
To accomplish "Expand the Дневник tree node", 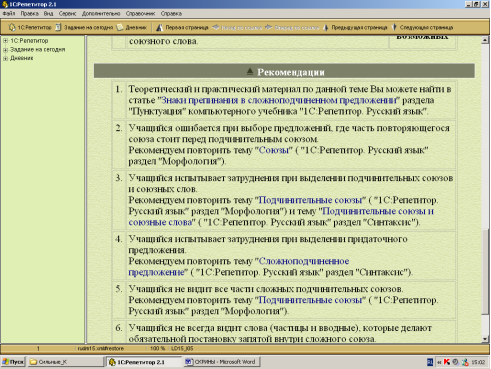I will (x=5, y=58).
